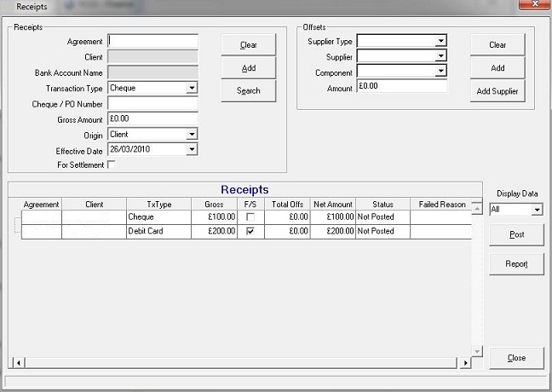Open the Display Data dropdown
The height and width of the screenshot is (392, 552).
pos(537,210)
